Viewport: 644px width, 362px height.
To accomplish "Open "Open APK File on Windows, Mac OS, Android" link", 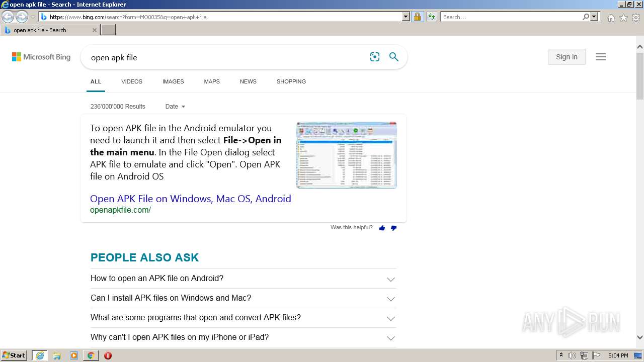I will coord(191,199).
